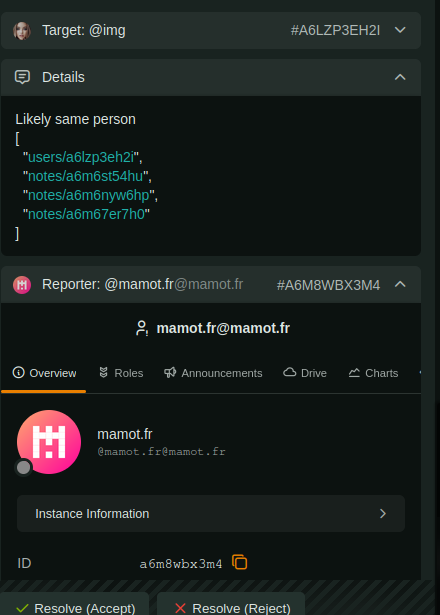The width and height of the screenshot is (440, 615).
Task: Click the target user avatar thumbnail
Action: [x=22, y=31]
